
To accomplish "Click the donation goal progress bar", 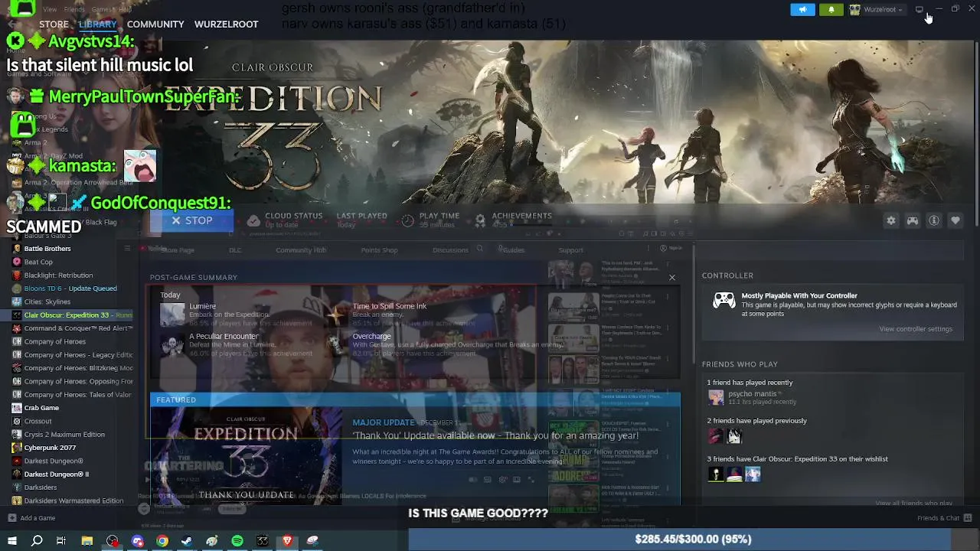I will point(693,539).
